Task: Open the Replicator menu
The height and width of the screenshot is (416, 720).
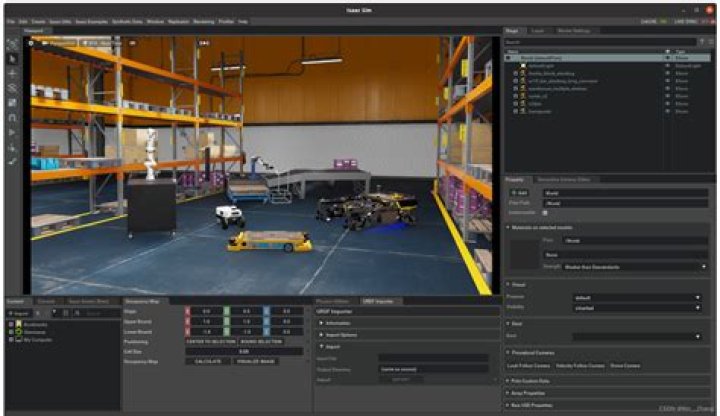Action: pos(179,22)
